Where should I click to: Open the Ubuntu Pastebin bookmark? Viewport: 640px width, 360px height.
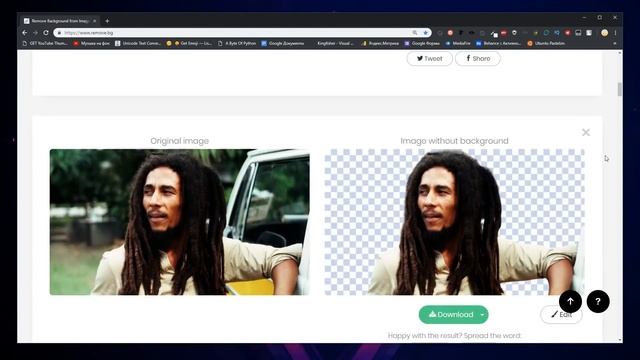(x=546, y=43)
